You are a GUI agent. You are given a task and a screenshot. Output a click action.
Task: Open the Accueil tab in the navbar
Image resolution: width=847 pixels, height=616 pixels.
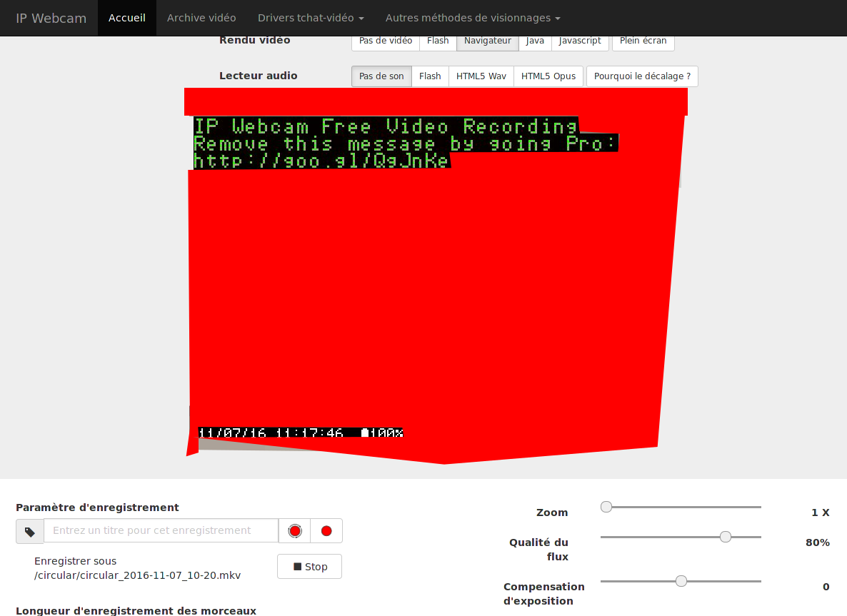pyautogui.click(x=127, y=18)
